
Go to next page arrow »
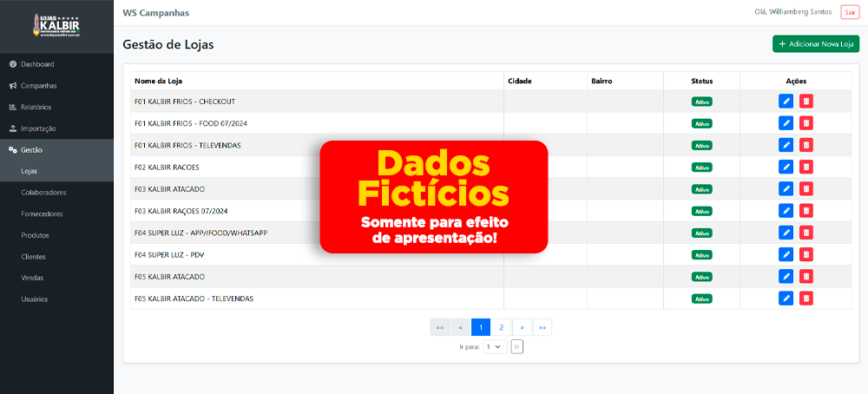click(x=522, y=327)
